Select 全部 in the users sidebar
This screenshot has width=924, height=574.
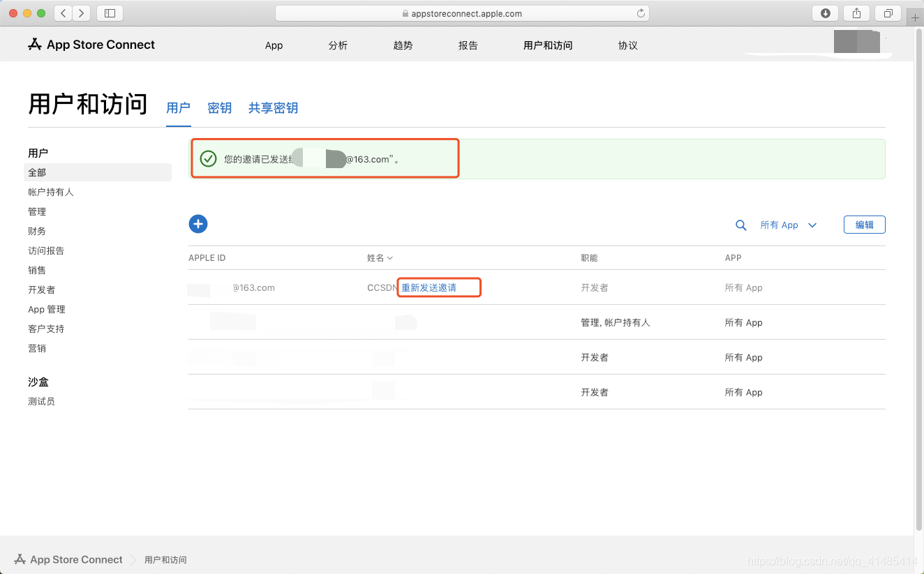tap(98, 172)
